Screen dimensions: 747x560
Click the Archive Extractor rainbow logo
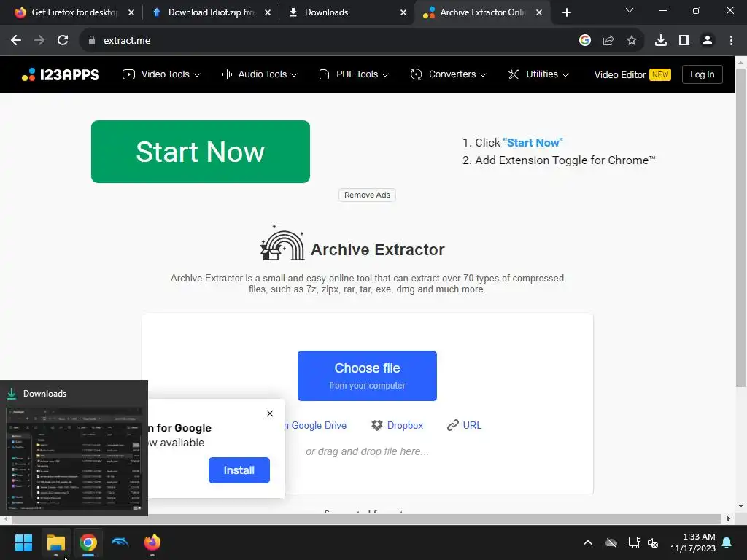click(x=282, y=243)
